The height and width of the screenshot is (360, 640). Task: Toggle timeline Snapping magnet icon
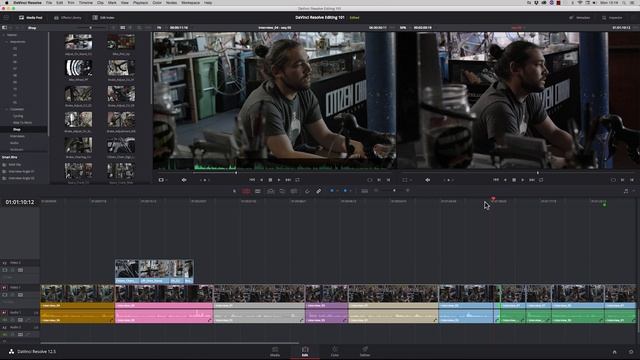point(307,191)
